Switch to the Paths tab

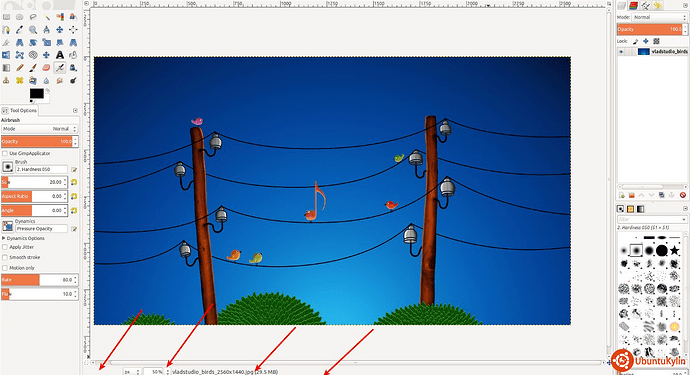(x=646, y=5)
